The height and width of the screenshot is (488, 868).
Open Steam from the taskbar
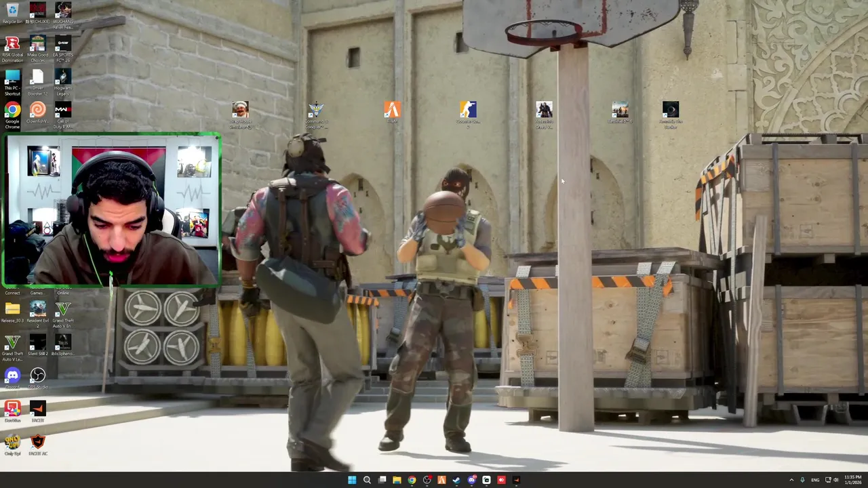(456, 480)
